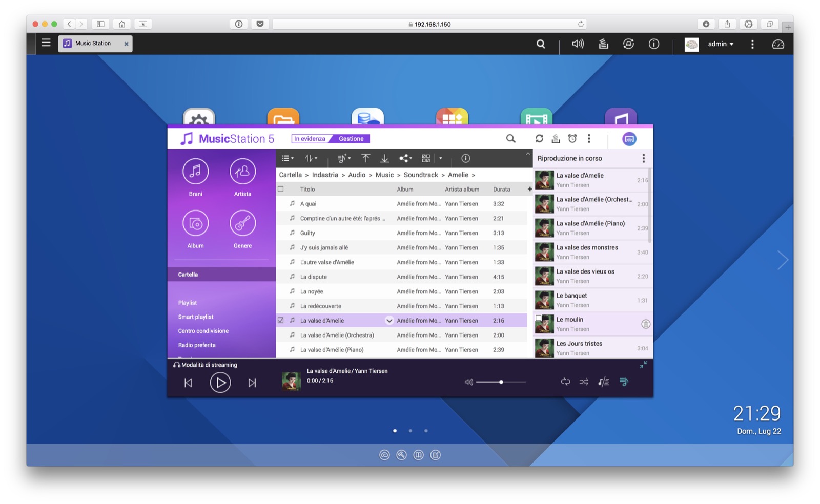
Task: Expand the La valse d'Amelie row menu
Action: pos(389,321)
